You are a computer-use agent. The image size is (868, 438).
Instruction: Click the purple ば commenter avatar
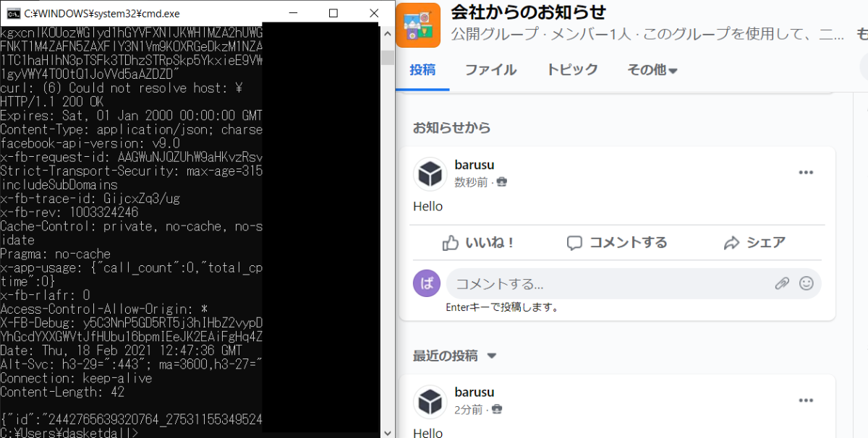(x=427, y=283)
